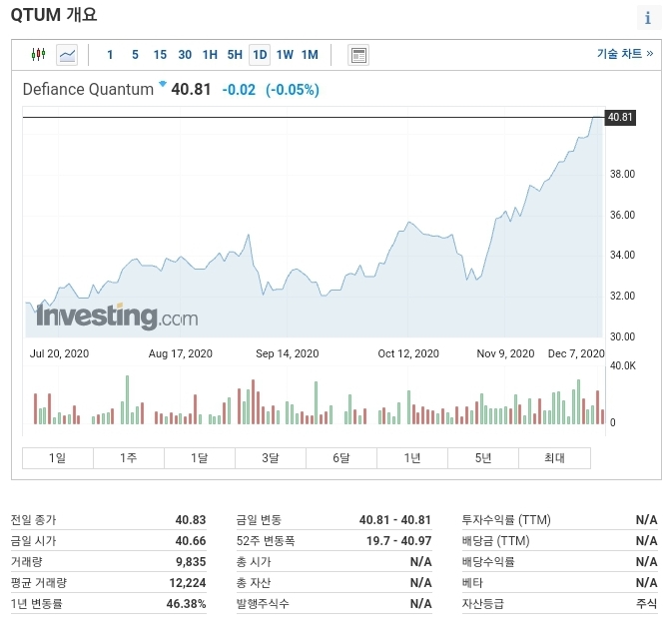This screenshot has width=672, height=633.
Task: Click the 금일 변동 range 40.81 - 40.81
Action: (x=395, y=520)
